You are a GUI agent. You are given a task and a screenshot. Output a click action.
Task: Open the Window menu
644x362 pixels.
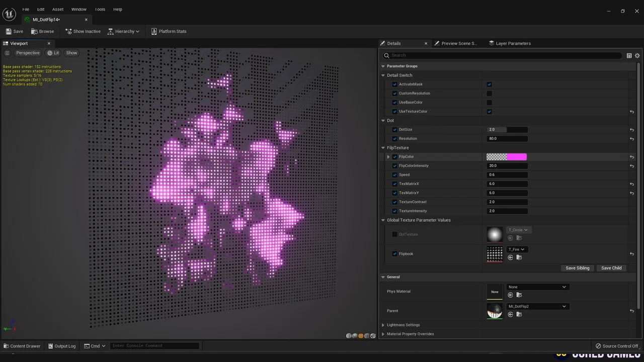(79, 9)
